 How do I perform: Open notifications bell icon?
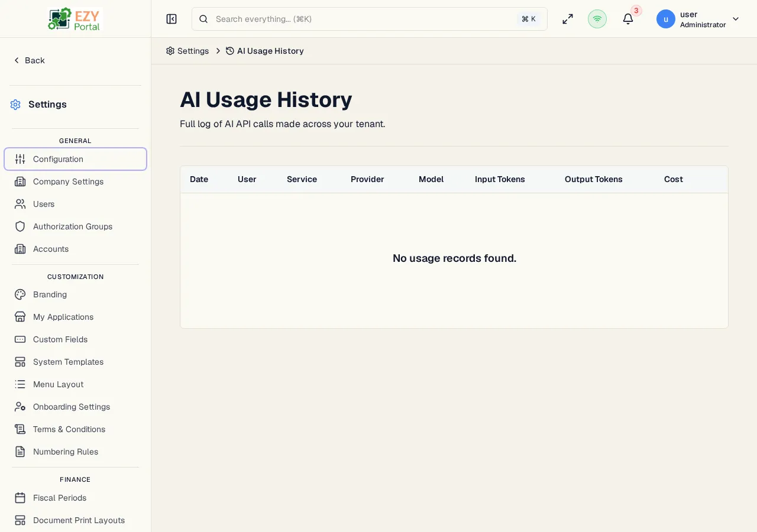pyautogui.click(x=628, y=19)
